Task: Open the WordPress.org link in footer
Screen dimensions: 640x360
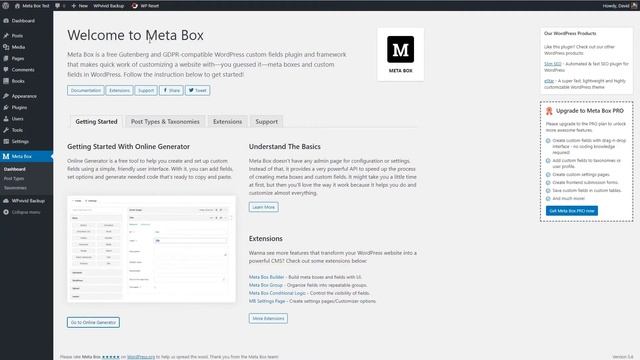Action: click(141, 357)
